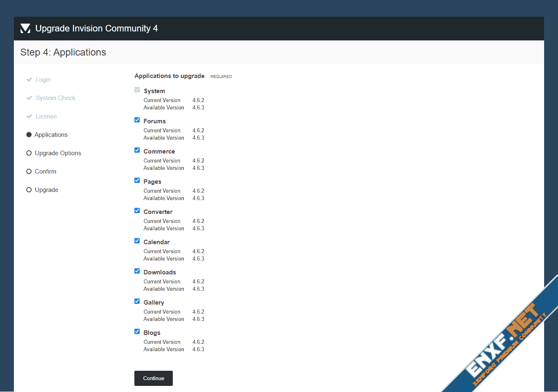Uncheck the Commerce application checkbox
This screenshot has width=558, height=392.
(137, 150)
